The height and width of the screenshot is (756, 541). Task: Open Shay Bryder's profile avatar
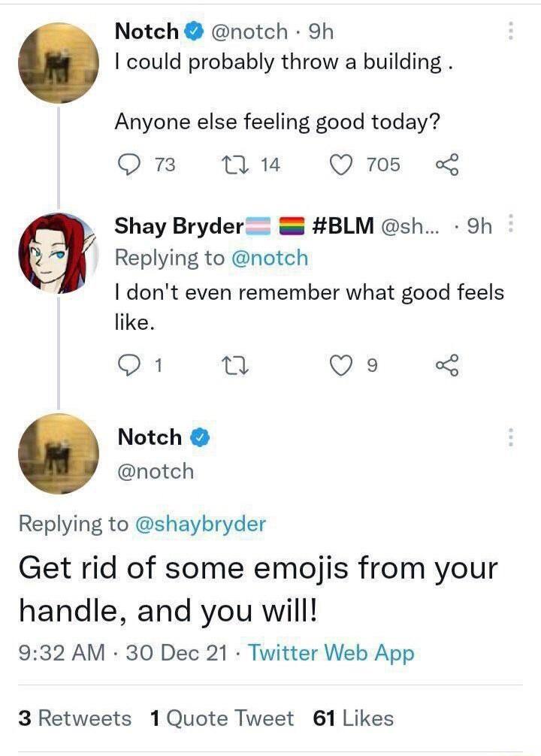57,254
